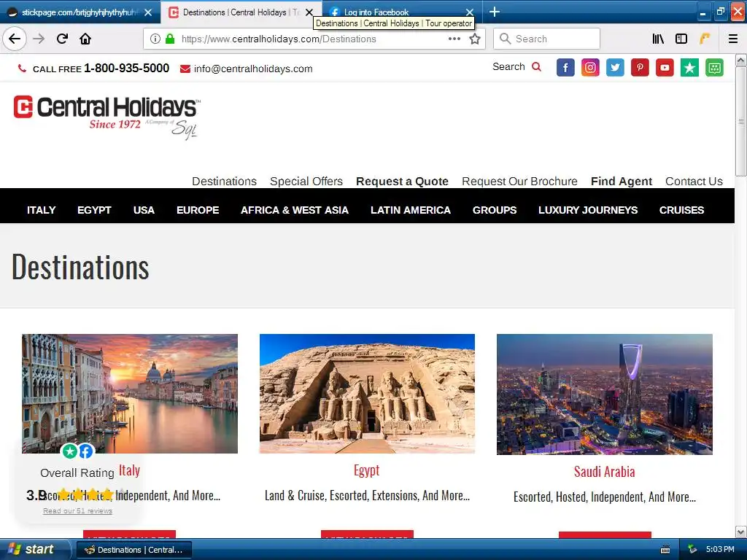Click Read our 51 reviews link
Screen dimensions: 747x560
(77, 511)
